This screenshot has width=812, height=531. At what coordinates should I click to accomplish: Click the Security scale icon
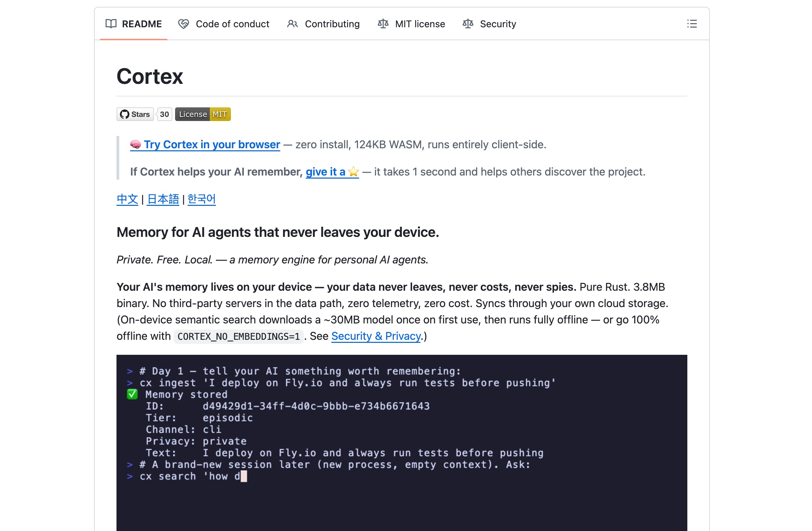[468, 24]
